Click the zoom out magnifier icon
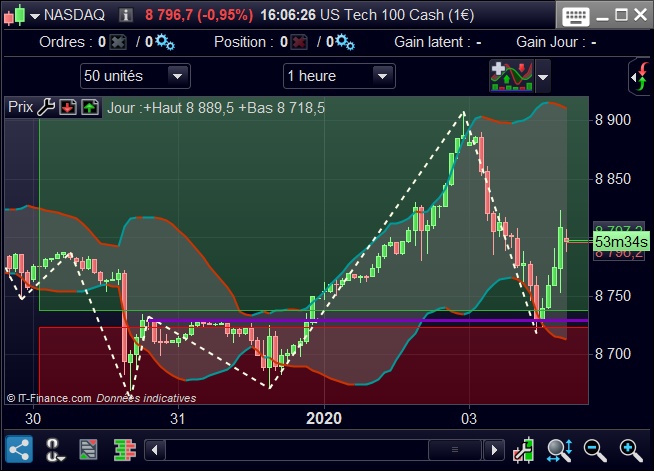The image size is (654, 471). coord(595,450)
